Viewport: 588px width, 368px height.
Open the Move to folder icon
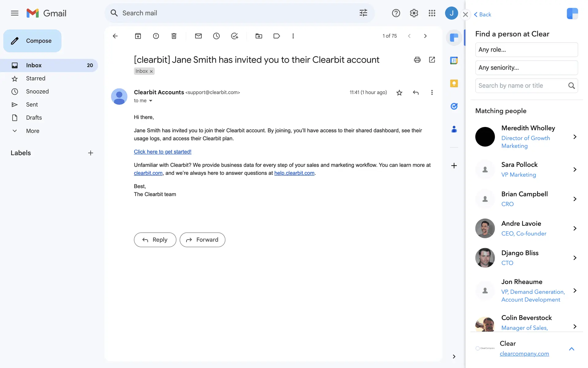pyautogui.click(x=259, y=36)
